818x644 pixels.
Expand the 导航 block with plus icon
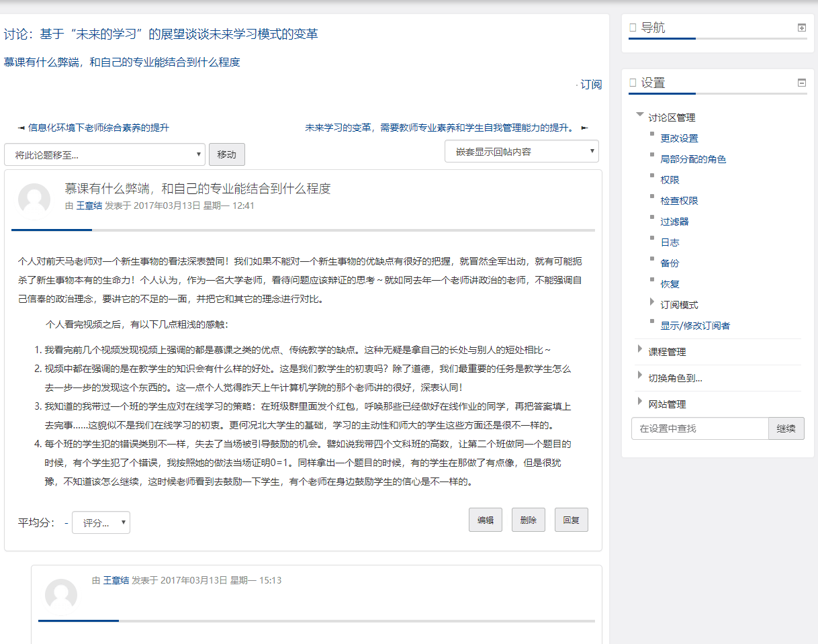801,28
